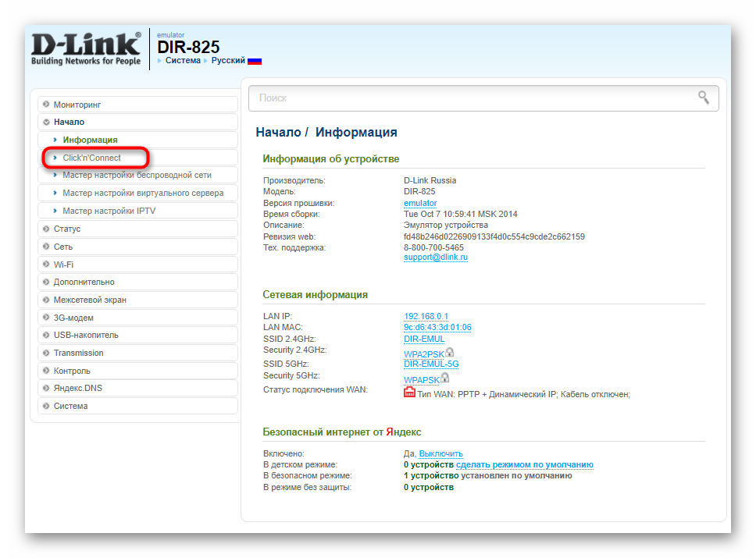
Task: Click the Тип WAN status text
Action: pos(523,394)
